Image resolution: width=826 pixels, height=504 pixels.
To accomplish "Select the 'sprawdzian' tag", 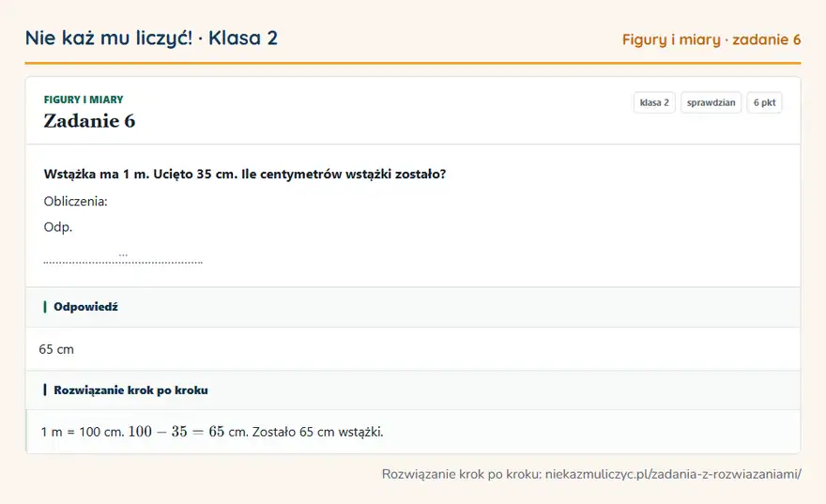I will click(711, 102).
